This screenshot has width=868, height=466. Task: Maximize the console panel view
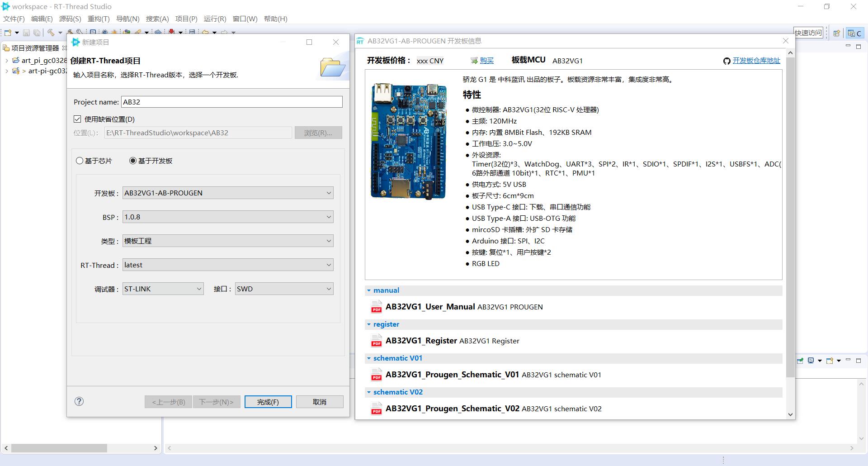(x=859, y=361)
